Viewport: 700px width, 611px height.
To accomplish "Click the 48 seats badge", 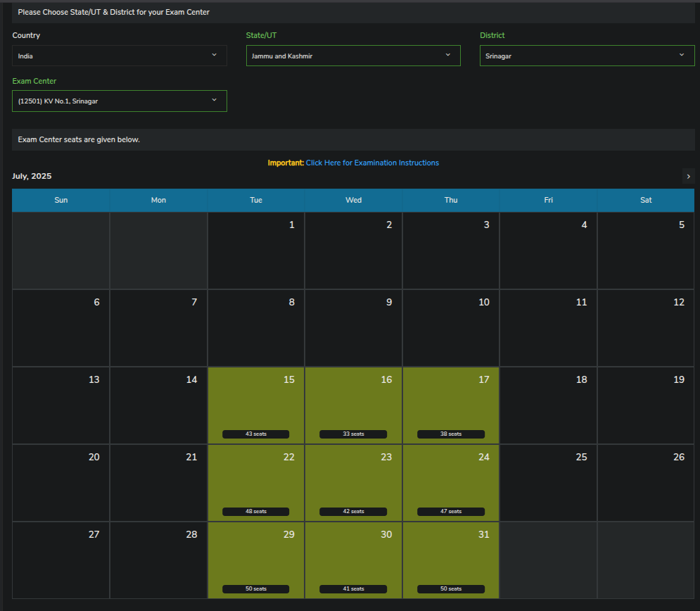I will click(x=256, y=512).
